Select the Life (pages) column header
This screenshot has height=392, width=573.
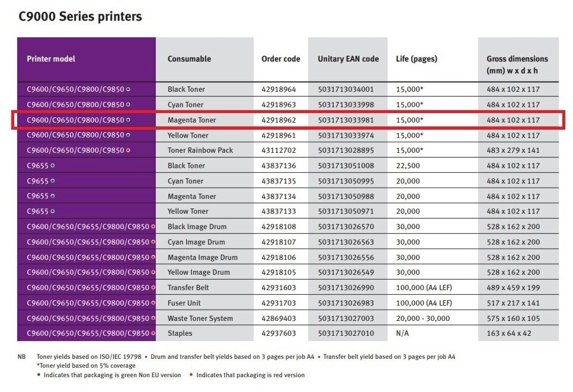pyautogui.click(x=416, y=59)
